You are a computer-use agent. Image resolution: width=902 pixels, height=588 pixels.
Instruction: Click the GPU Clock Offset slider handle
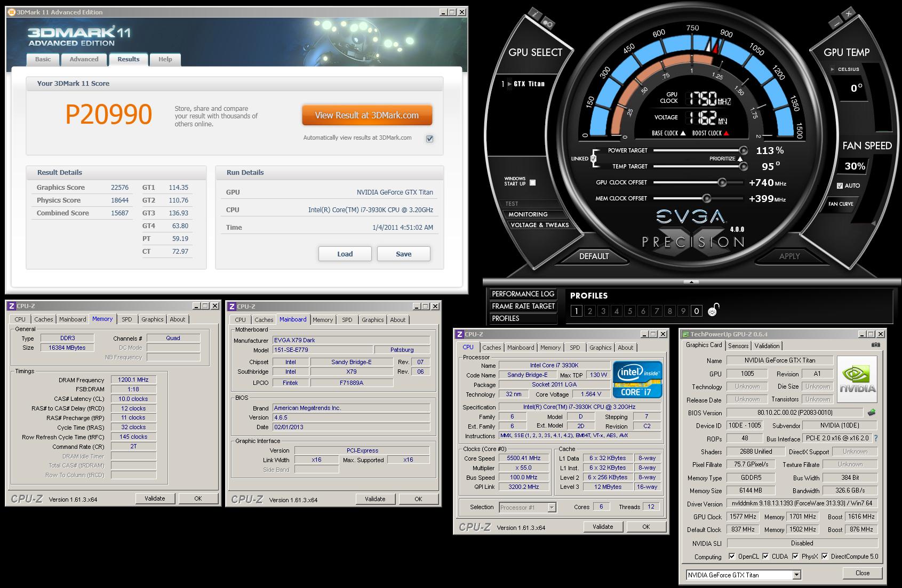pos(722,182)
